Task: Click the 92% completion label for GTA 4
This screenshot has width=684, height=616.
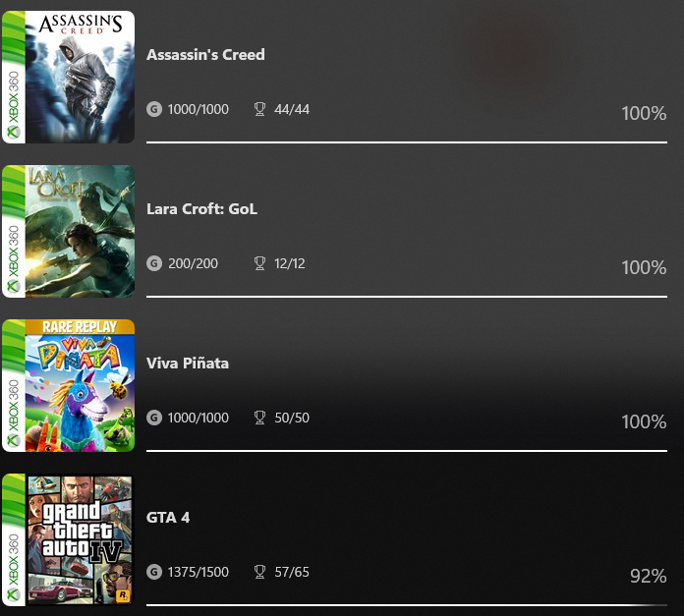Action: click(648, 576)
